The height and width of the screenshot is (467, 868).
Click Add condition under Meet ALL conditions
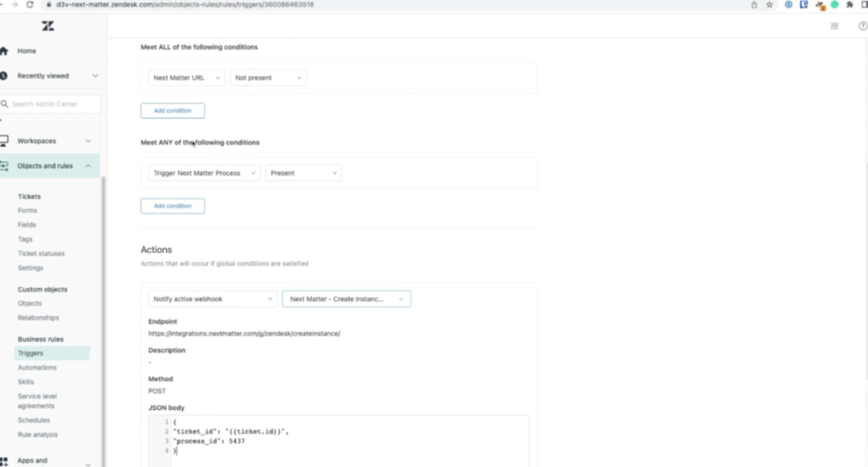(x=172, y=110)
